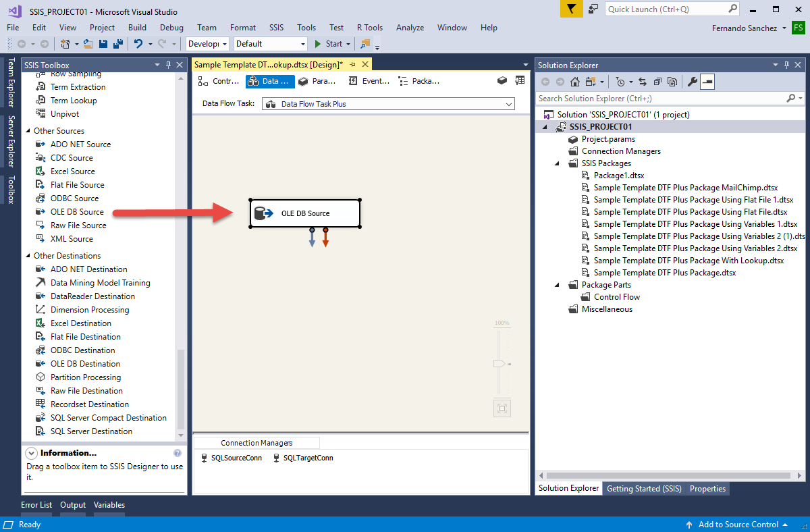Click the canvas zoom slider handle
The image size is (810, 532).
(500, 364)
